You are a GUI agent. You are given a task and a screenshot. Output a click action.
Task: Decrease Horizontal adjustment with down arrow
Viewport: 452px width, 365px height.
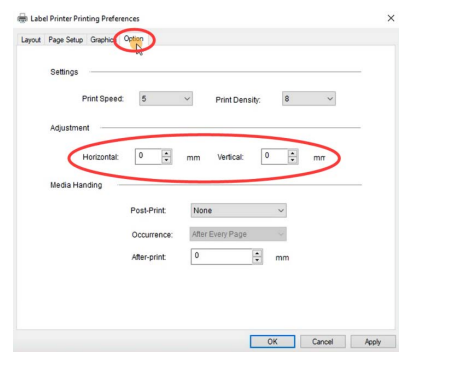point(166,160)
